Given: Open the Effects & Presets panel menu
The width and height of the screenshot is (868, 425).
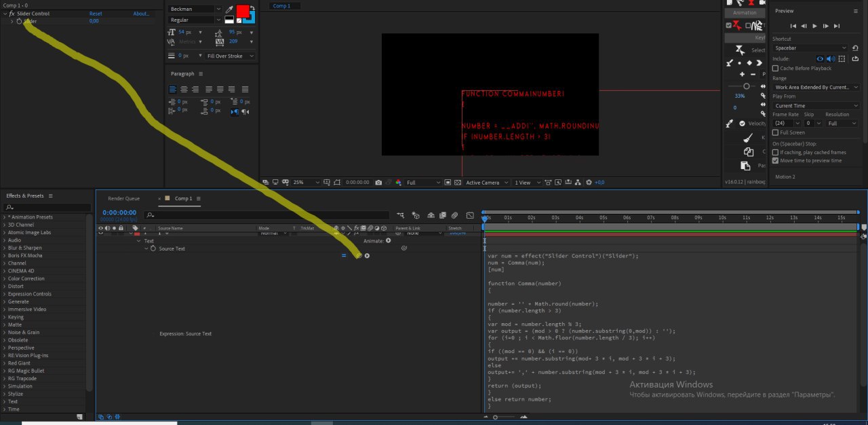Looking at the screenshot, I should tap(50, 196).
